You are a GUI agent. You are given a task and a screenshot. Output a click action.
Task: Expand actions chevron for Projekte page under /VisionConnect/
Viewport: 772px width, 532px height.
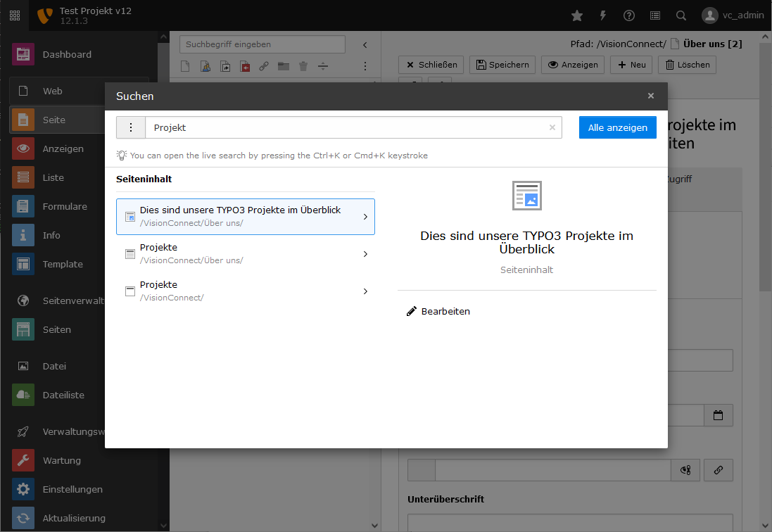365,291
